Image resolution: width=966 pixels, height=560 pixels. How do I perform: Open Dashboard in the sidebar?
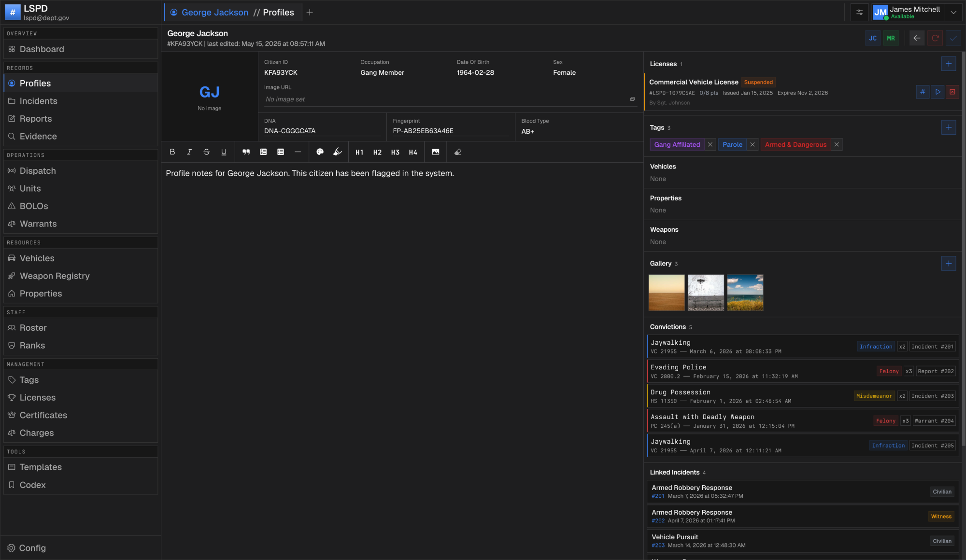81,49
